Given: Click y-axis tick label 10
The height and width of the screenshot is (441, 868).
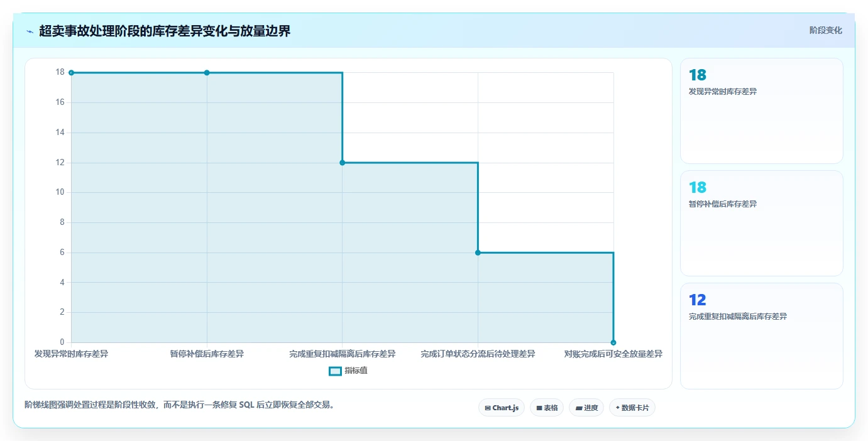Looking at the screenshot, I should (x=60, y=192).
